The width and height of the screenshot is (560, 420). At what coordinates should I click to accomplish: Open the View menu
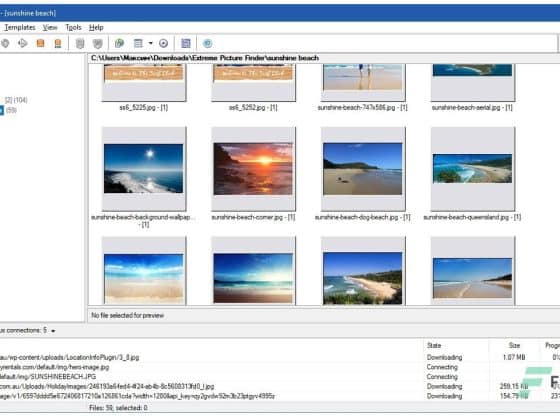point(50,28)
